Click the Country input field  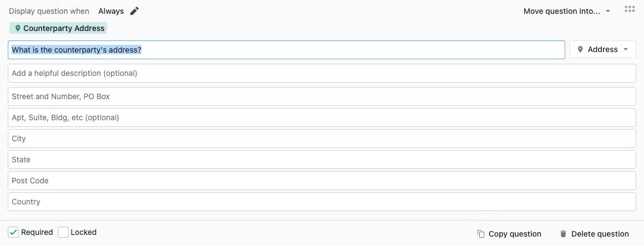coord(322,202)
